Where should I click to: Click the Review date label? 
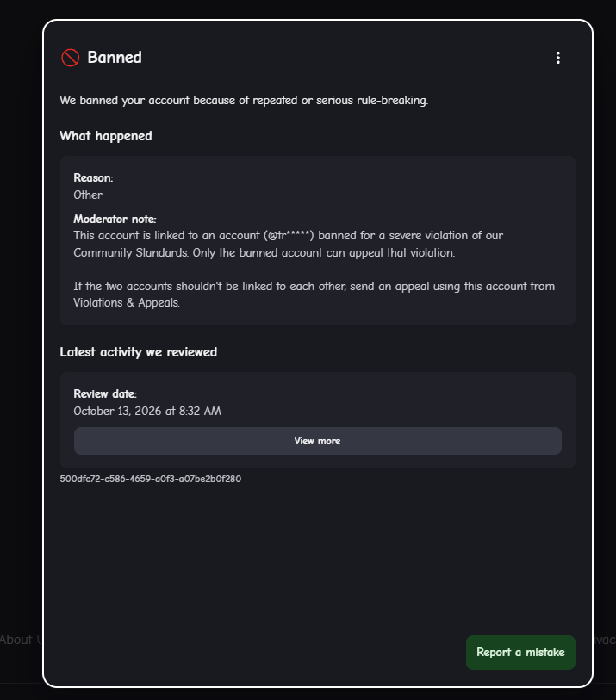coord(105,393)
